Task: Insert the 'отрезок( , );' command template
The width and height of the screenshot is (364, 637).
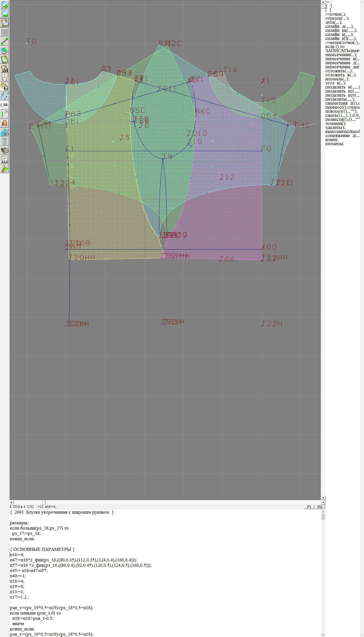Action: pos(337,18)
